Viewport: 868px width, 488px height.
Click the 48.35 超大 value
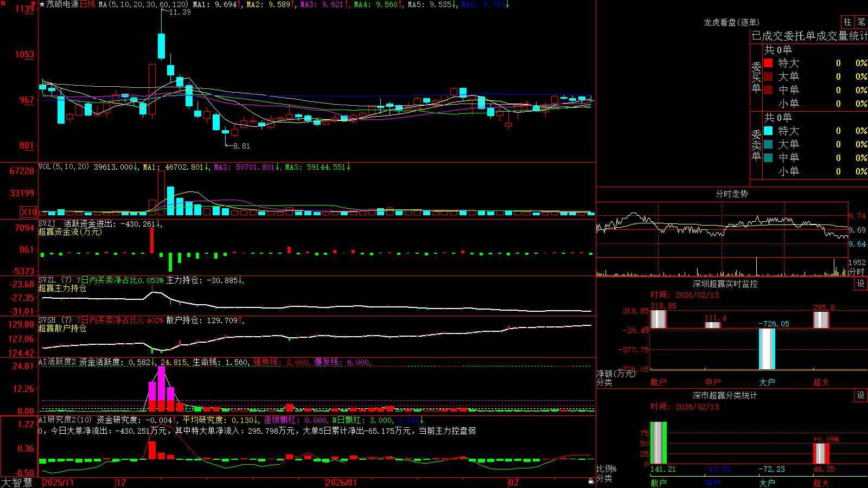824,469
